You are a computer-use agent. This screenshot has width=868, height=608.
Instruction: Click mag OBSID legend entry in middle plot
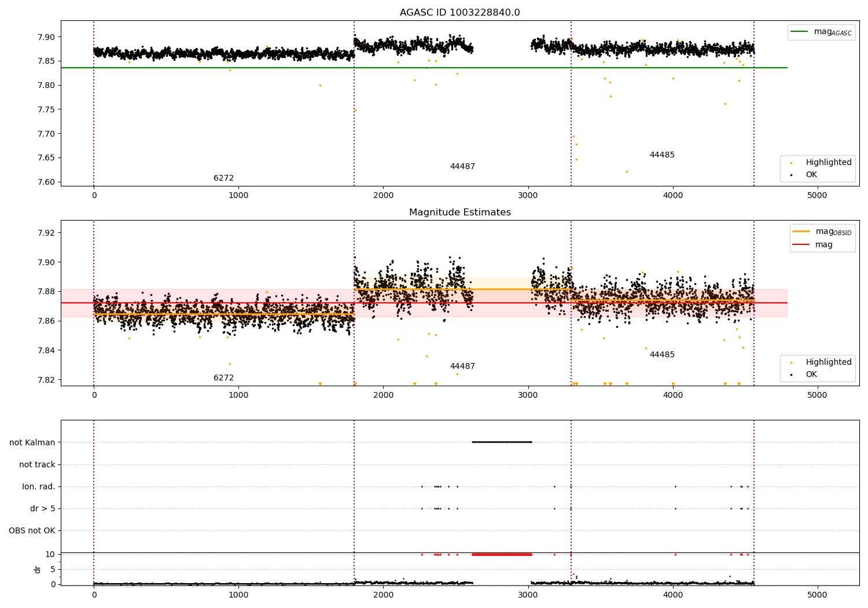(822, 232)
